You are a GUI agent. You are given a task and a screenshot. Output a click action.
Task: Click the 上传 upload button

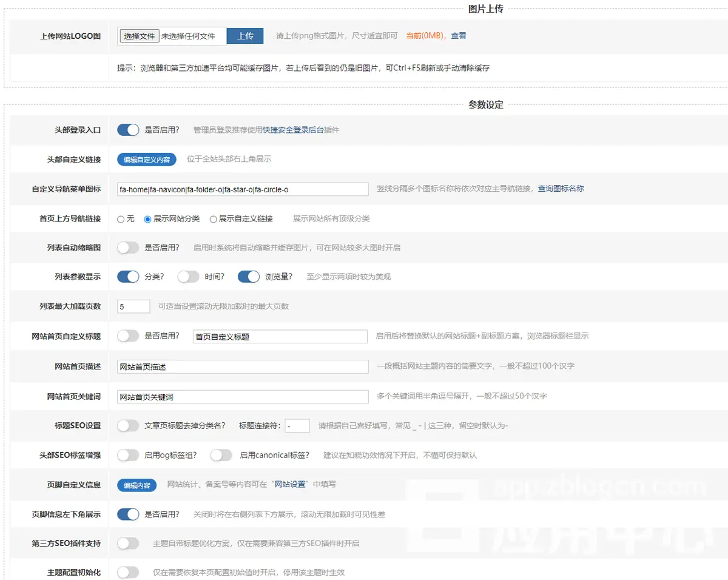click(x=245, y=36)
